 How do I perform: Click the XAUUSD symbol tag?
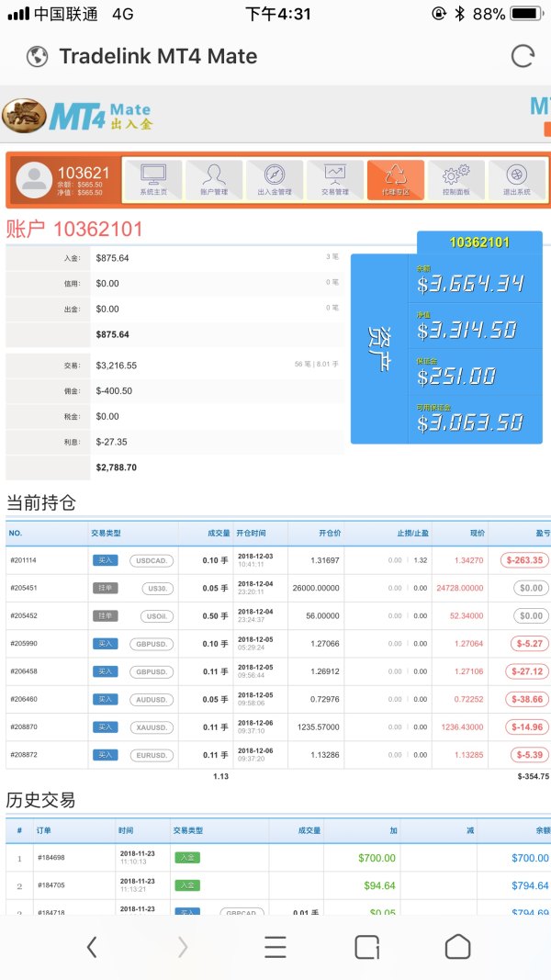click(x=151, y=727)
